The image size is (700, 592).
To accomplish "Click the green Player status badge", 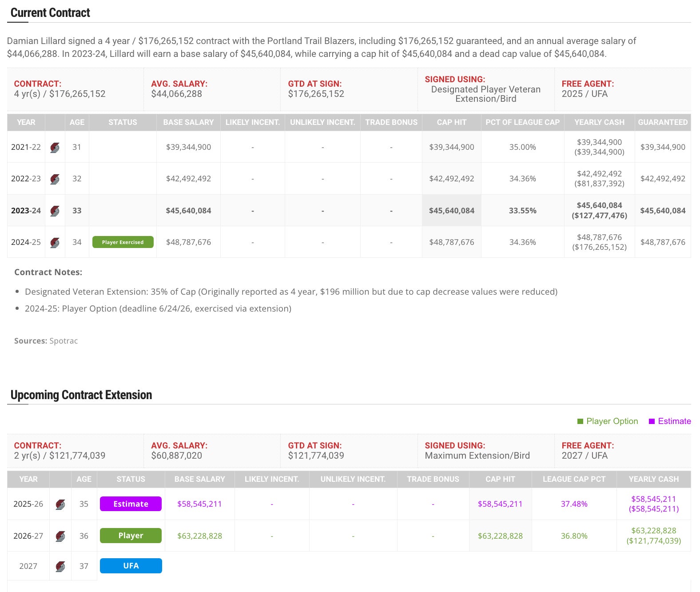I will coord(131,536).
